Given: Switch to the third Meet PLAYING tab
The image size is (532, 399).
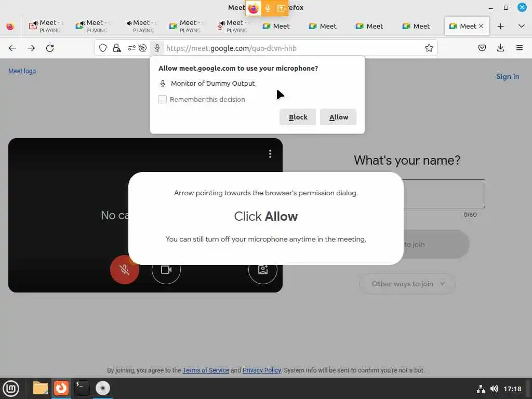Looking at the screenshot, I should tap(139, 26).
